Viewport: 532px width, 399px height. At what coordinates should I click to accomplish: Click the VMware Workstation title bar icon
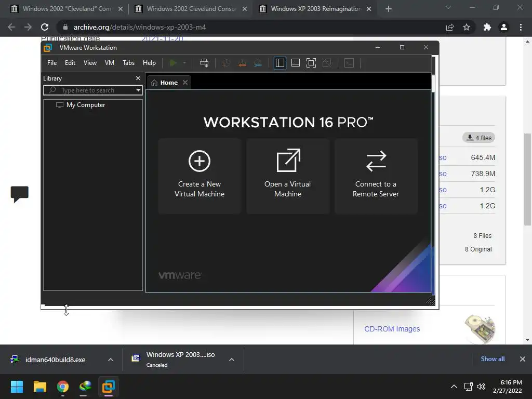pos(48,47)
